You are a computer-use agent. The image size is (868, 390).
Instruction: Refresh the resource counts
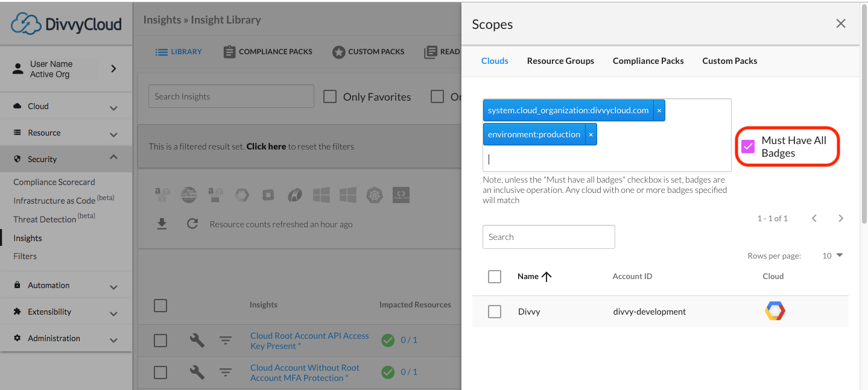(x=192, y=224)
